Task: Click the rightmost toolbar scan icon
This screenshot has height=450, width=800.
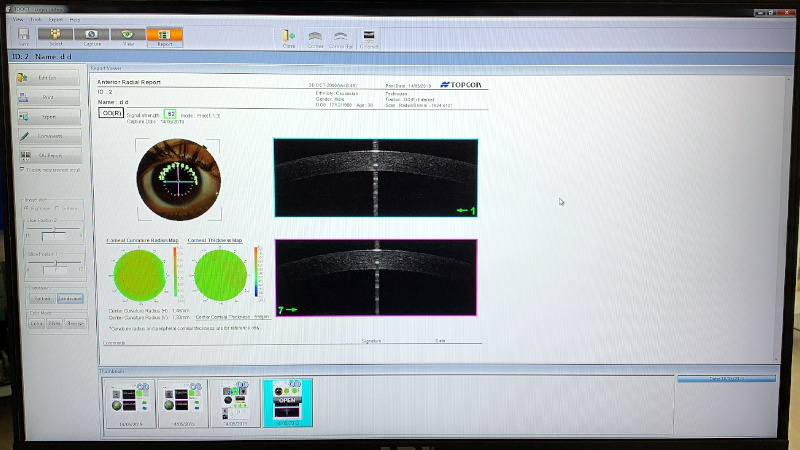Action: click(x=367, y=37)
